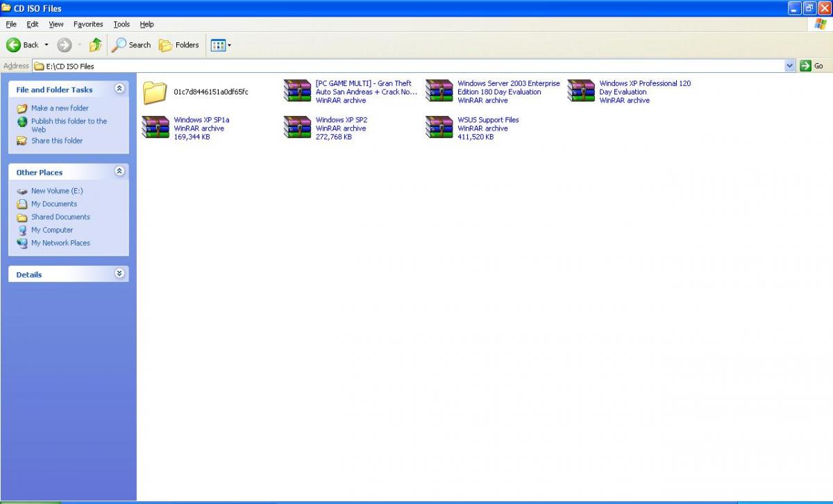Image resolution: width=833 pixels, height=504 pixels.
Task: Click the Share this folder icon
Action: pos(22,141)
